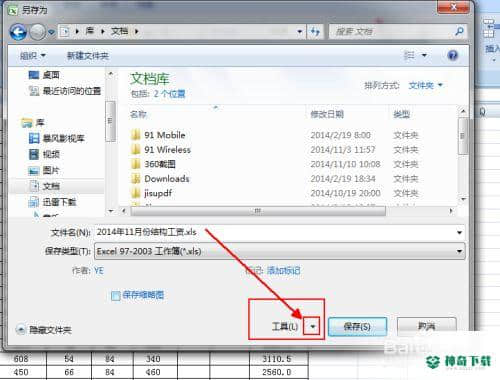Viewport: 500px width, 380px height.
Task: Select 桌面 in the navigation pane
Action: click(44, 75)
